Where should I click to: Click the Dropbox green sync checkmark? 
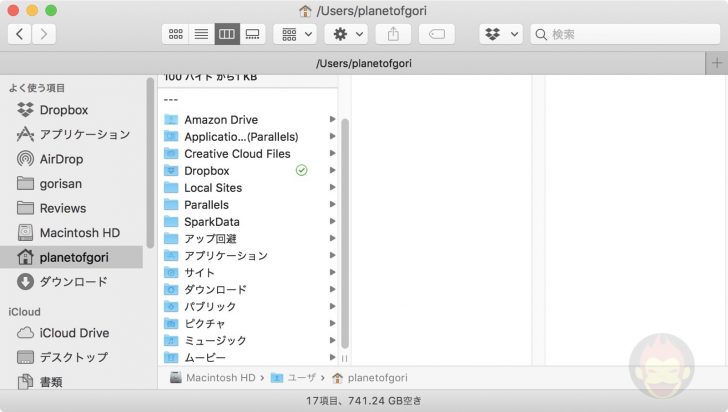pyautogui.click(x=301, y=170)
